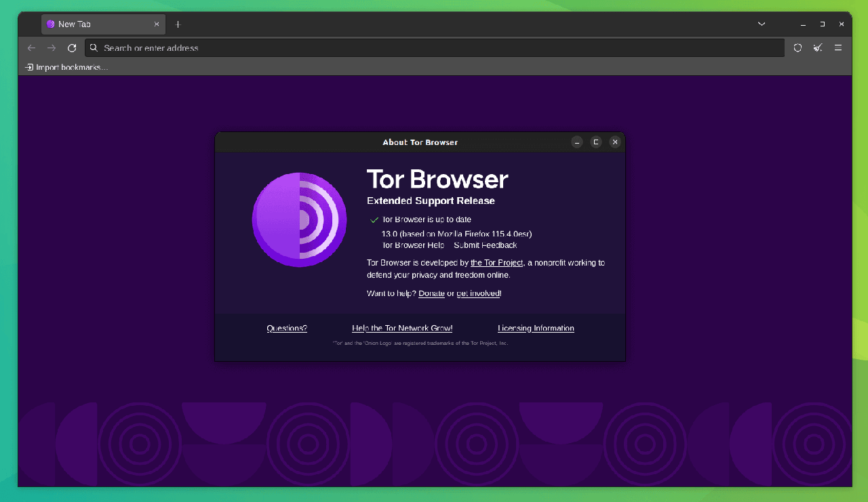Click the Submit Feedback link
The image size is (868, 502).
[x=486, y=245]
